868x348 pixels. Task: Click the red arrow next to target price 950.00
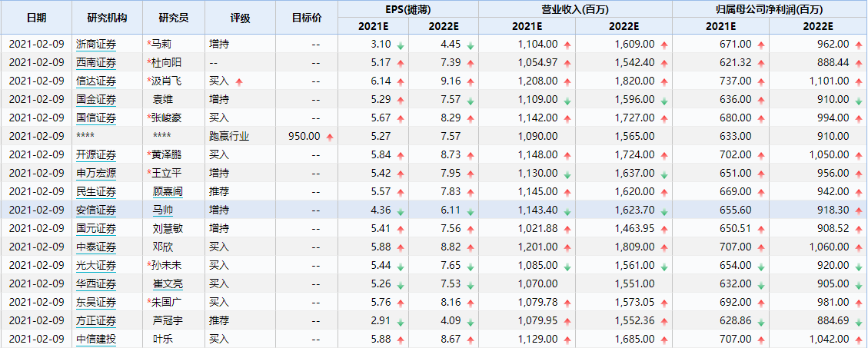[331, 137]
